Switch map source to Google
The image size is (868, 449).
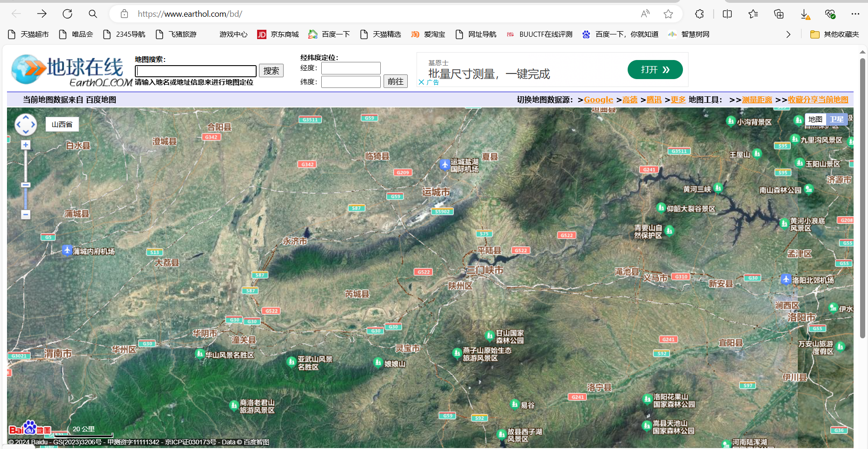pyautogui.click(x=598, y=100)
